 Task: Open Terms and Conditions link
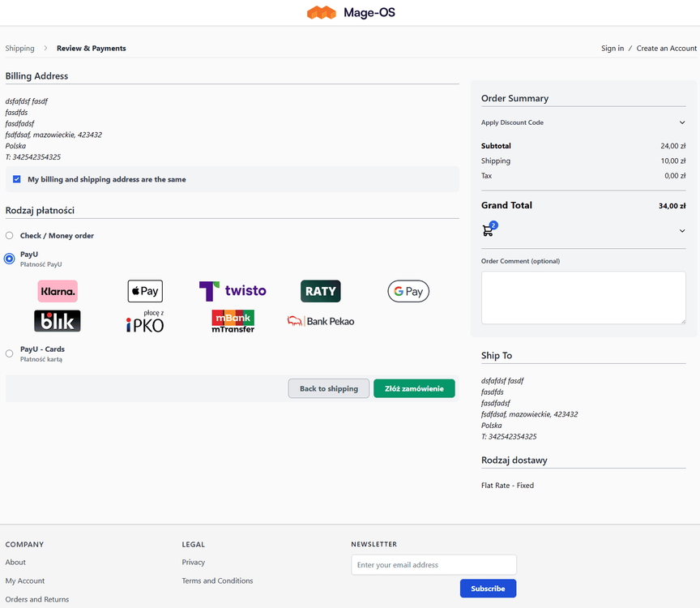pos(217,580)
